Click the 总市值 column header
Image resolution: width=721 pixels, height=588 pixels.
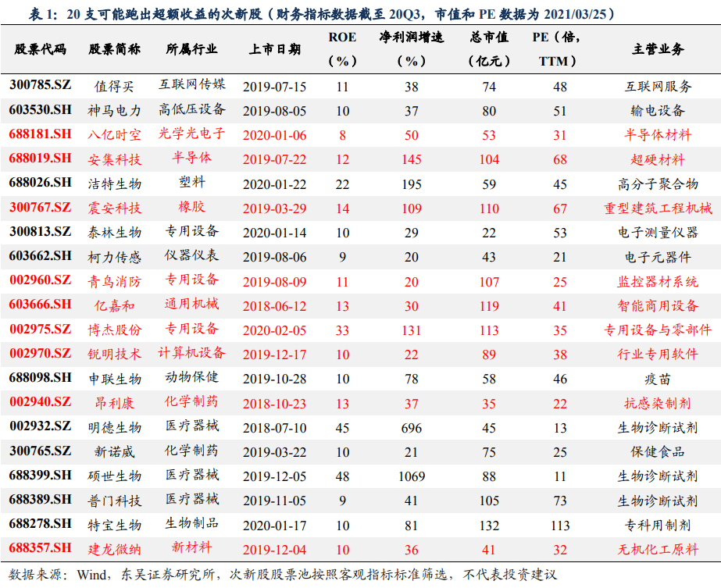[489, 49]
